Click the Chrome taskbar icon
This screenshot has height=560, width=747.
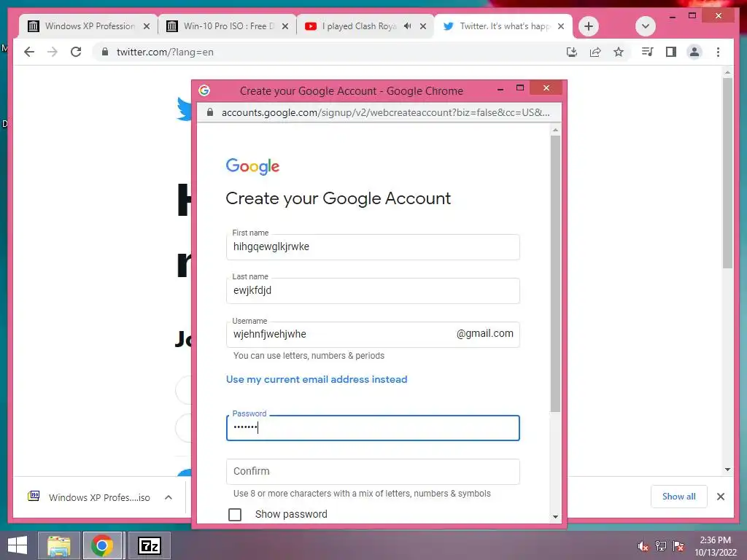[102, 545]
